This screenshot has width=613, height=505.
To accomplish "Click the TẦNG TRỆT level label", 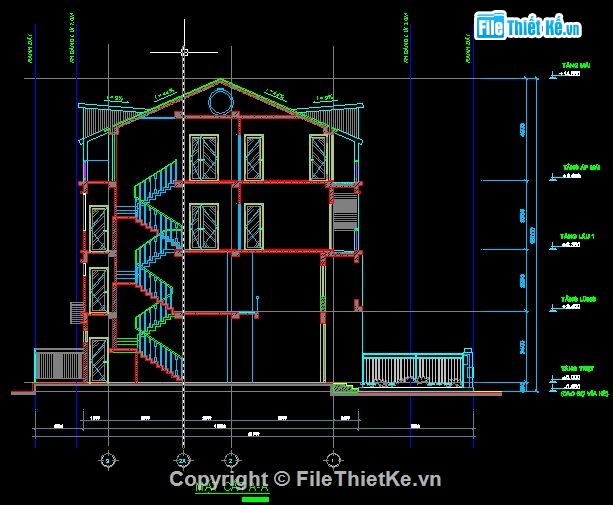I will tap(577, 369).
